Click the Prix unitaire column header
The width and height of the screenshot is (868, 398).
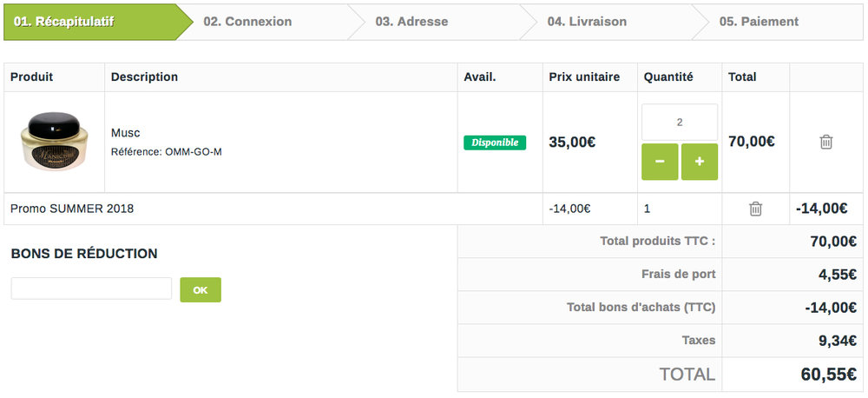click(584, 76)
